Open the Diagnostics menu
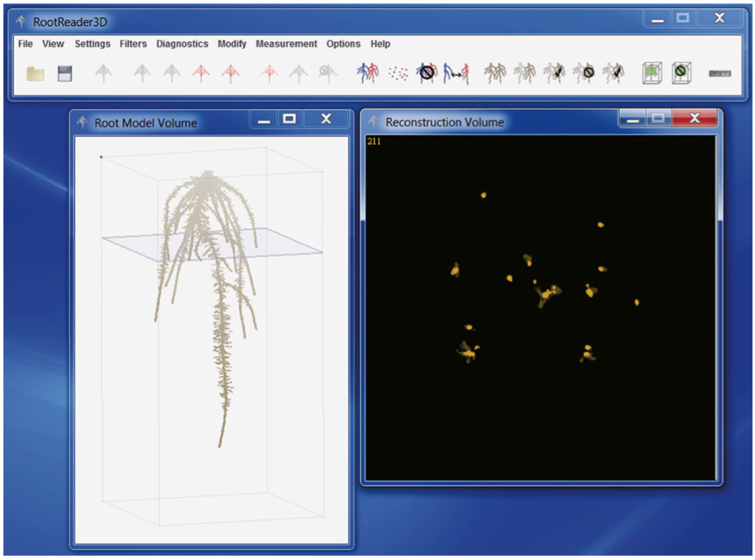 [182, 44]
